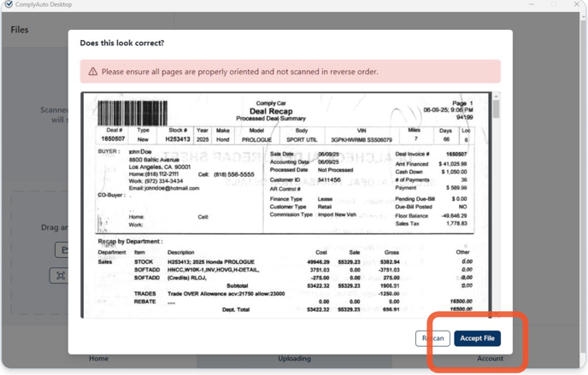
Task: Click the scanned Deal Recap document preview
Action: click(x=286, y=205)
